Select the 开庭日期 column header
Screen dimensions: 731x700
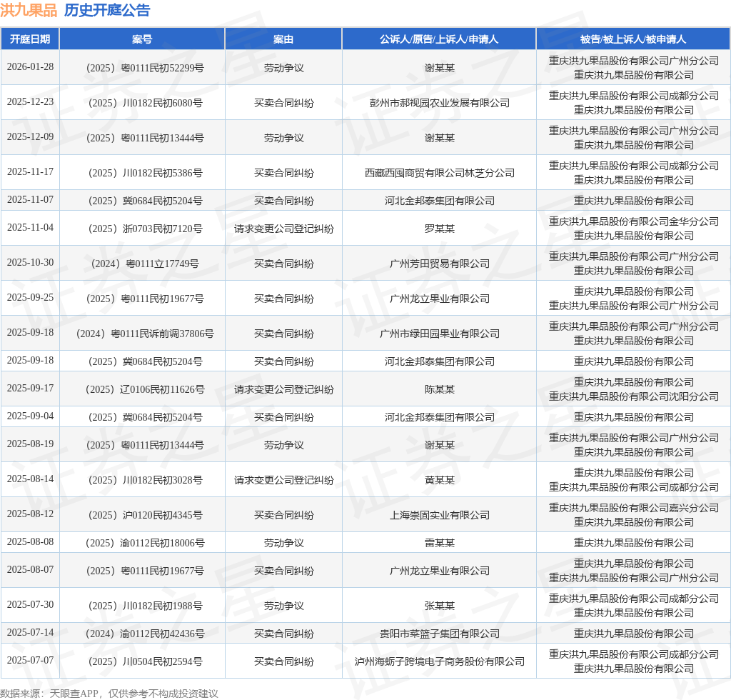click(x=30, y=39)
